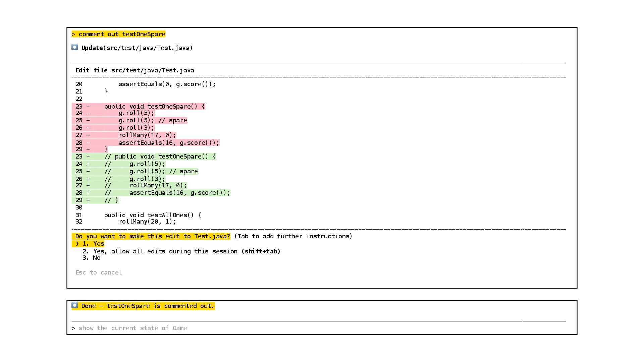This screenshot has height=362, width=644.
Task: Click the Update(src/test/java/Test.java) label
Action: pos(137,48)
